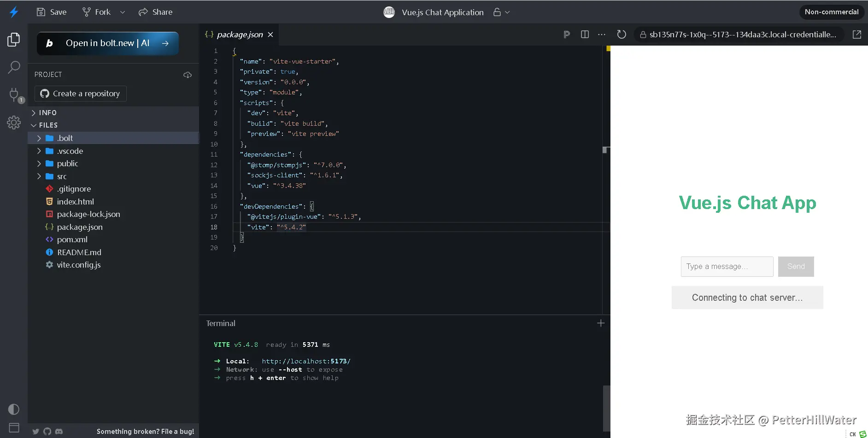Click the Prettier format document icon

567,35
